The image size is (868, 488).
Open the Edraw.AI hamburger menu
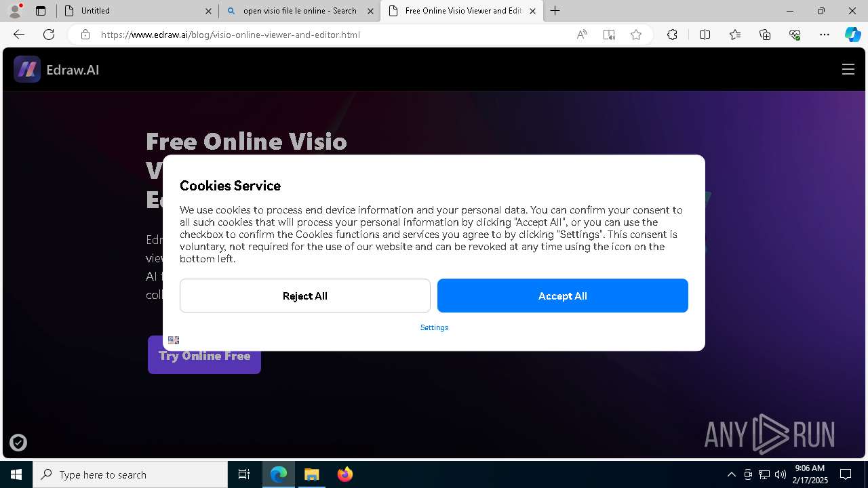848,69
